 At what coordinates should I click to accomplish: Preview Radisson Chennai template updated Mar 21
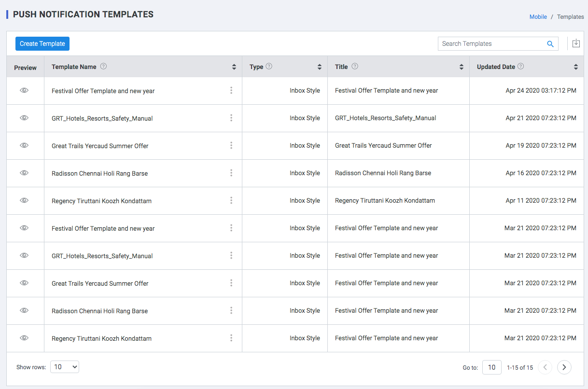pos(24,310)
